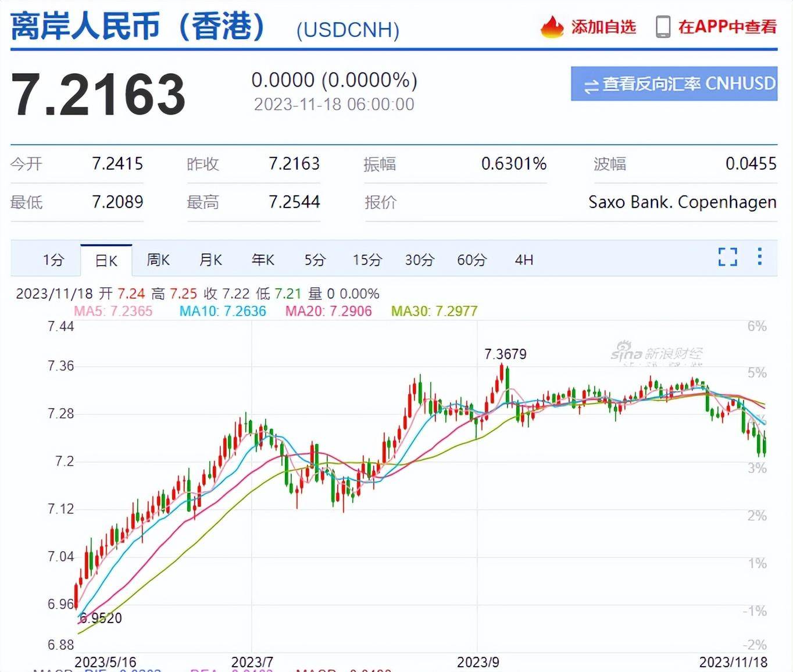793x672 pixels.
Task: Click the 添加自选 link
Action: [603, 27]
